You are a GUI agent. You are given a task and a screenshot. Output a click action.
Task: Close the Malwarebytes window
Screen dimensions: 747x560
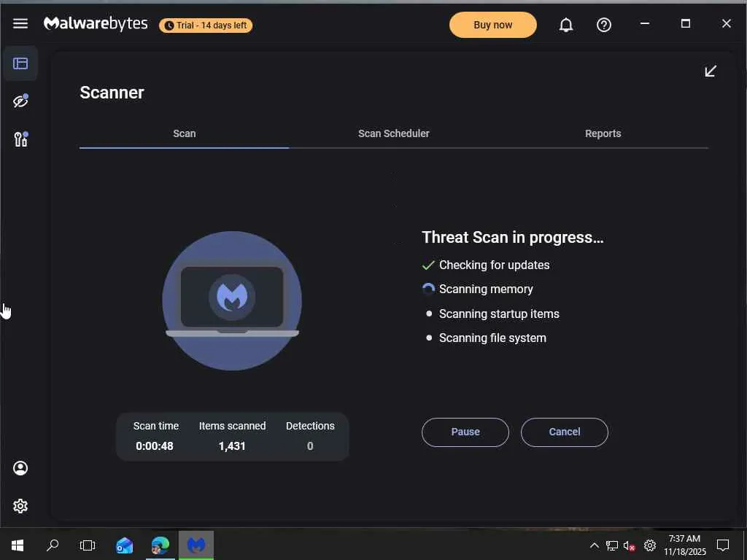(726, 23)
